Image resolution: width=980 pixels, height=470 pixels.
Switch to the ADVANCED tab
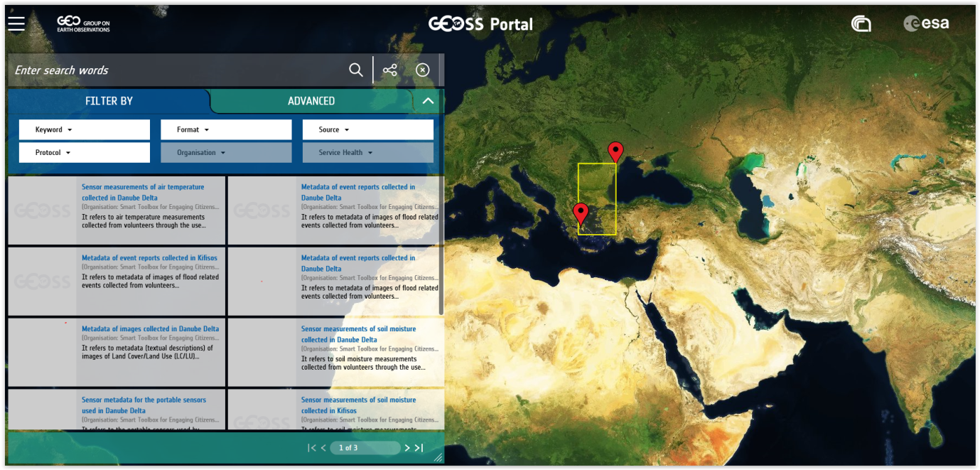[311, 101]
